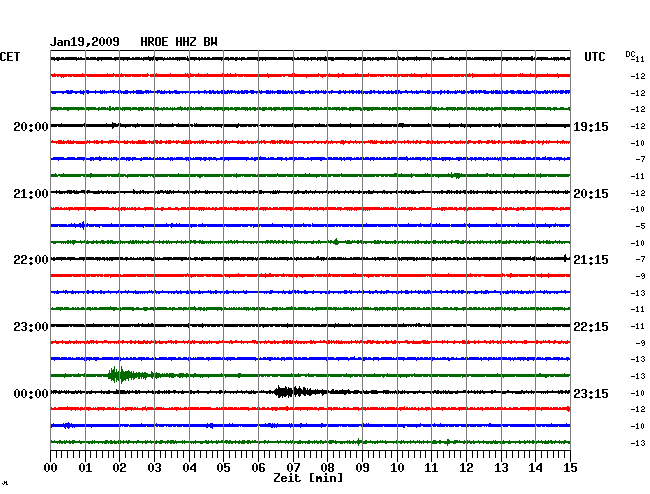650x494 pixels.
Task: Click minute label 15 on the axis
Action: pos(570,468)
